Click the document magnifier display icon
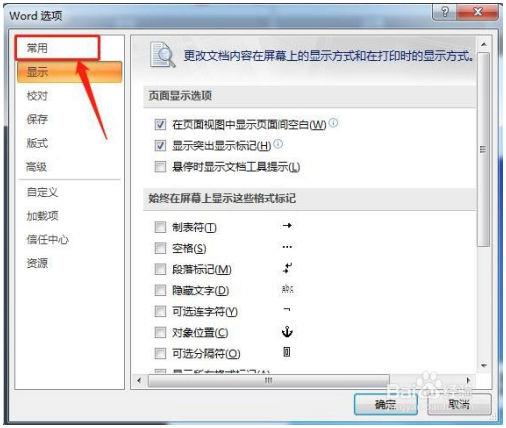 pyautogui.click(x=163, y=55)
